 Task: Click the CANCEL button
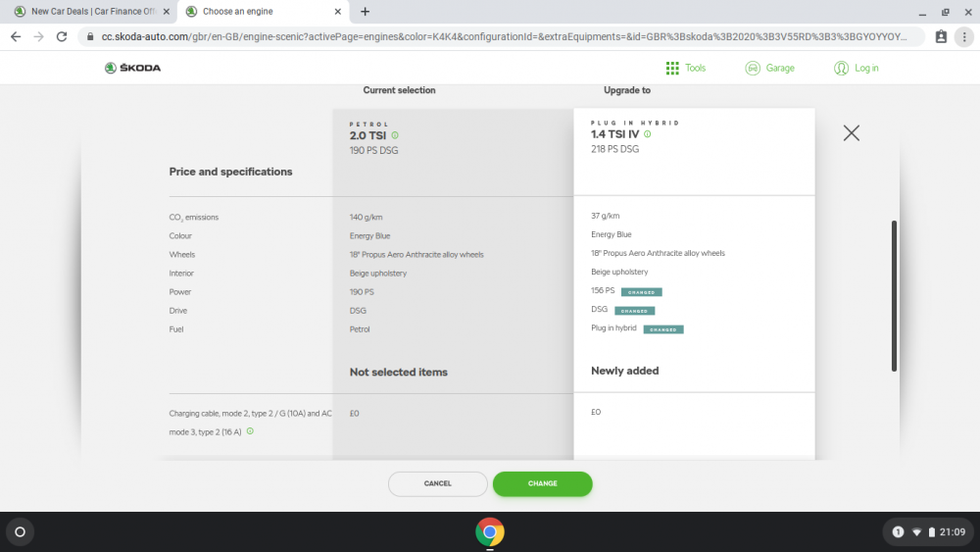(x=437, y=484)
